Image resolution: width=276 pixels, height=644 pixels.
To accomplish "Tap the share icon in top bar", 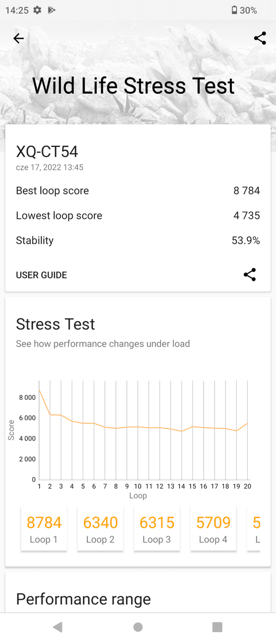I will tap(260, 38).
